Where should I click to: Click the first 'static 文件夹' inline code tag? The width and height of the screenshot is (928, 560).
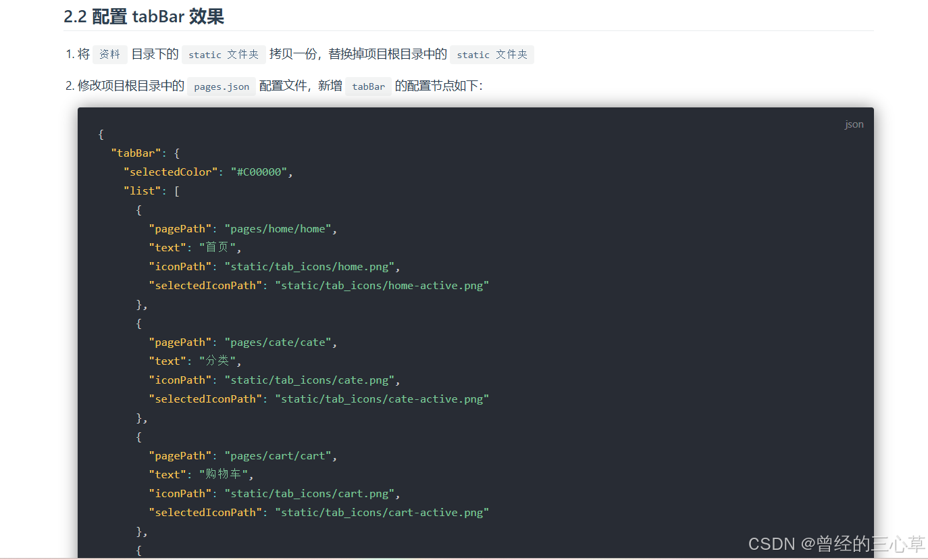coord(224,55)
